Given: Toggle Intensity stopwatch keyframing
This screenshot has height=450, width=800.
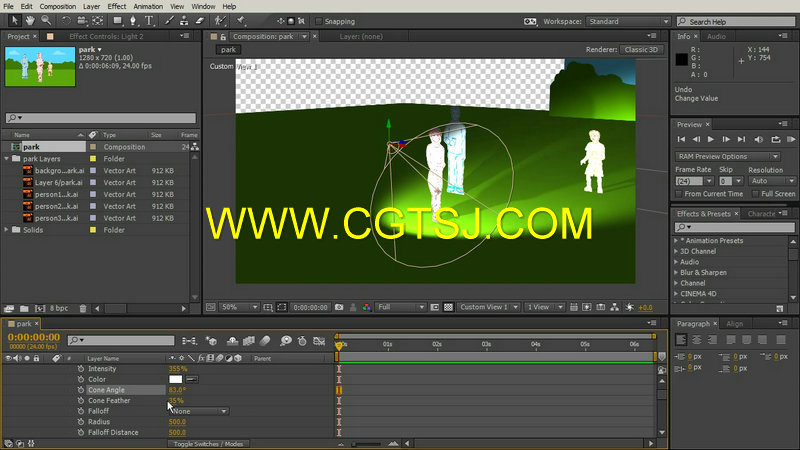Looking at the screenshot, I should [x=81, y=368].
